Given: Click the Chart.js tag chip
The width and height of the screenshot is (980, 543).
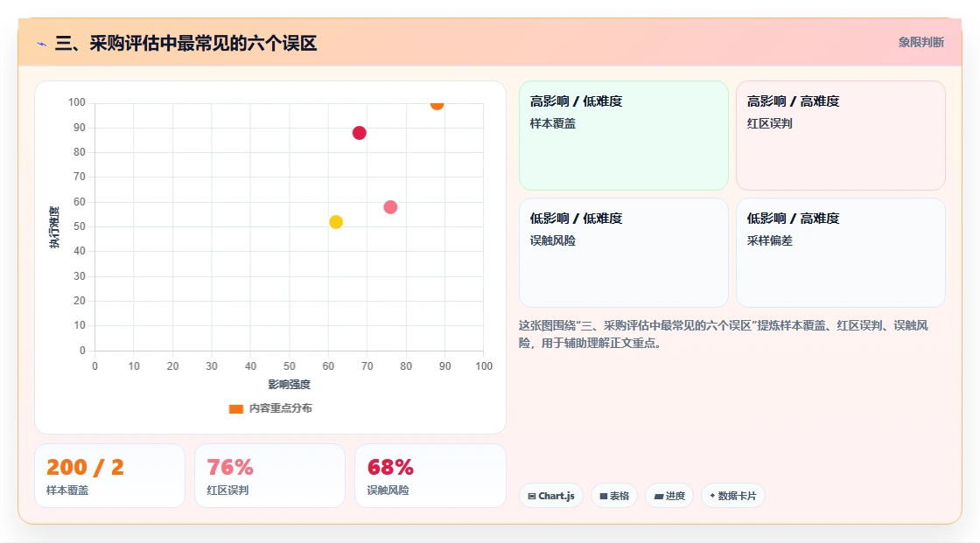Looking at the screenshot, I should (x=551, y=496).
